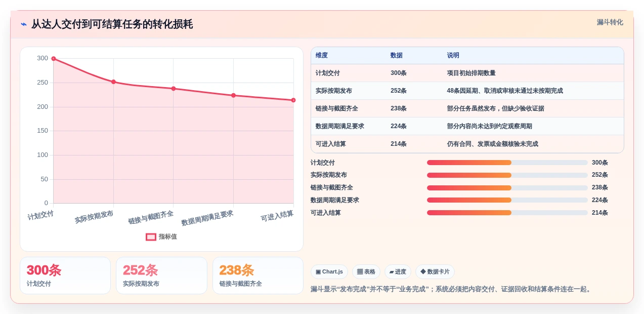Image resolution: width=644 pixels, height=314 pixels.
Task: Click the 计划交付 x-axis label in the chart
Action: click(x=40, y=215)
